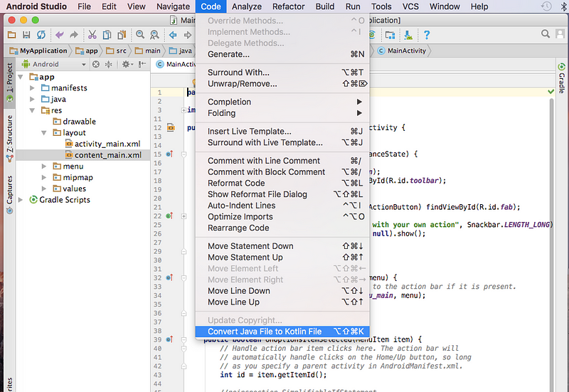
Task: Expand Gradle Scripts node
Action: (x=21, y=200)
